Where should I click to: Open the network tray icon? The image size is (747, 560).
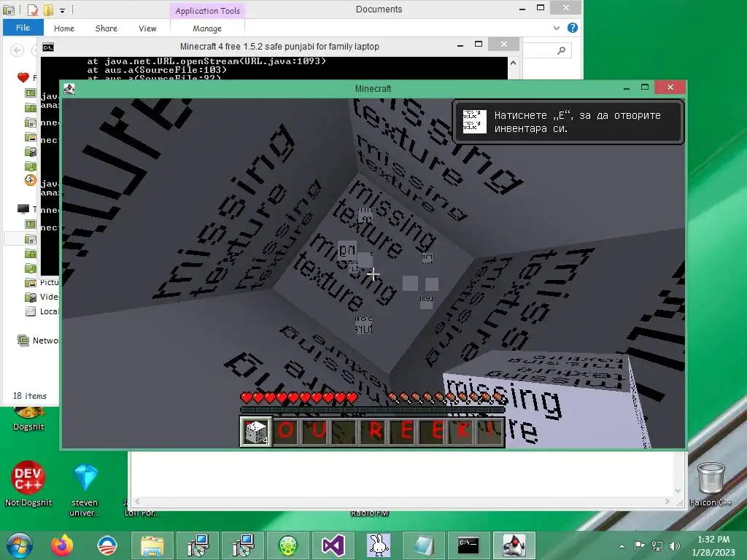pyautogui.click(x=657, y=545)
